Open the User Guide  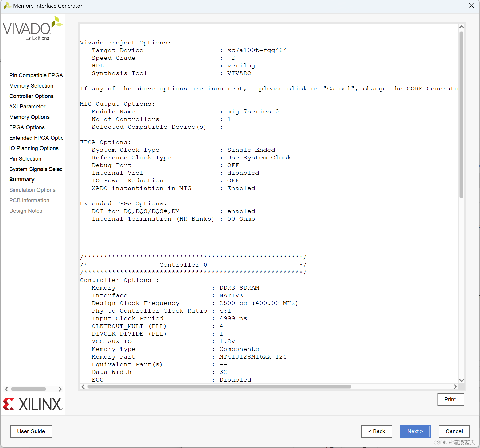pyautogui.click(x=31, y=431)
